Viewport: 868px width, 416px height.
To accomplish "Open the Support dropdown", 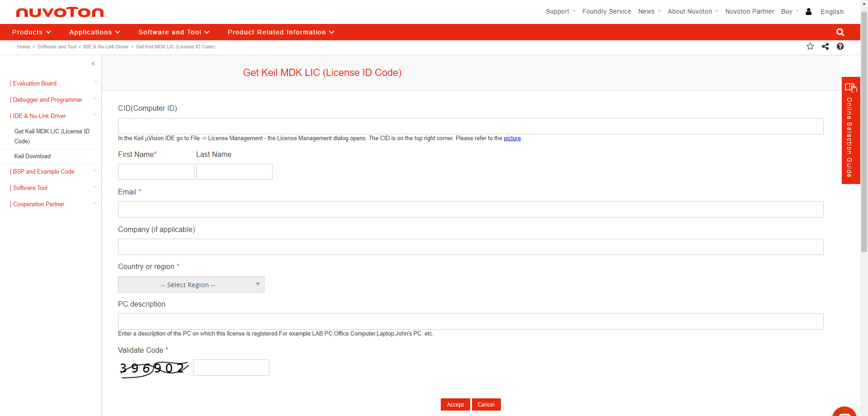I will click(561, 11).
